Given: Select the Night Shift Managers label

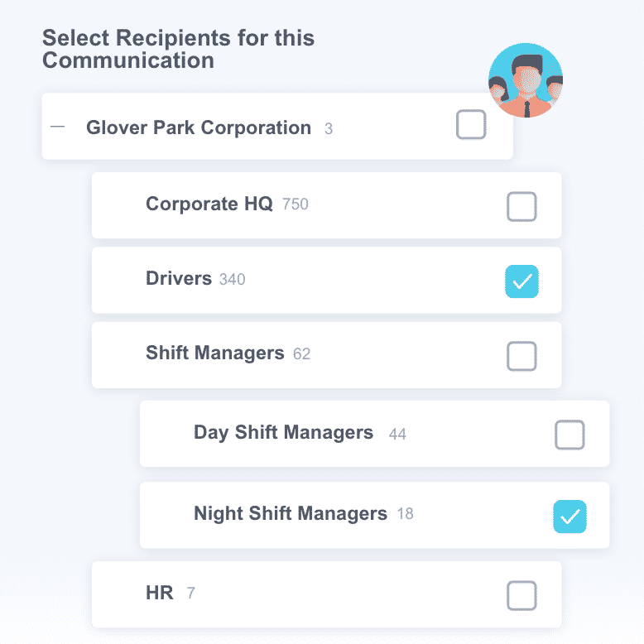Looking at the screenshot, I should coord(291,513).
